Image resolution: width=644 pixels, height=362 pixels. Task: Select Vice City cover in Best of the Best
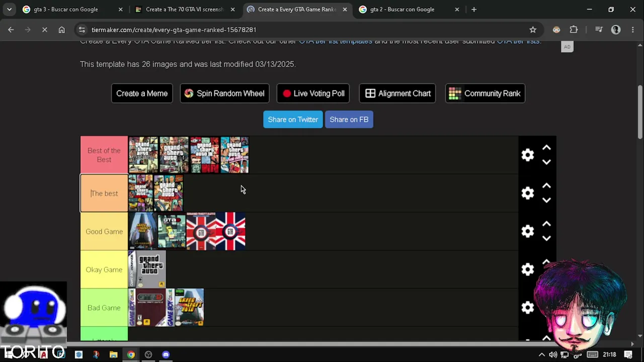pyautogui.click(x=234, y=155)
